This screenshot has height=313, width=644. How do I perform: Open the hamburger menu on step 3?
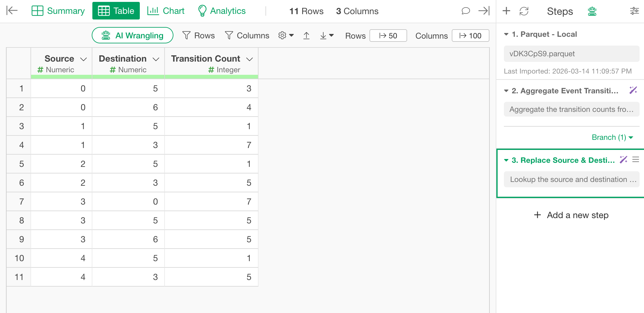pos(636,160)
